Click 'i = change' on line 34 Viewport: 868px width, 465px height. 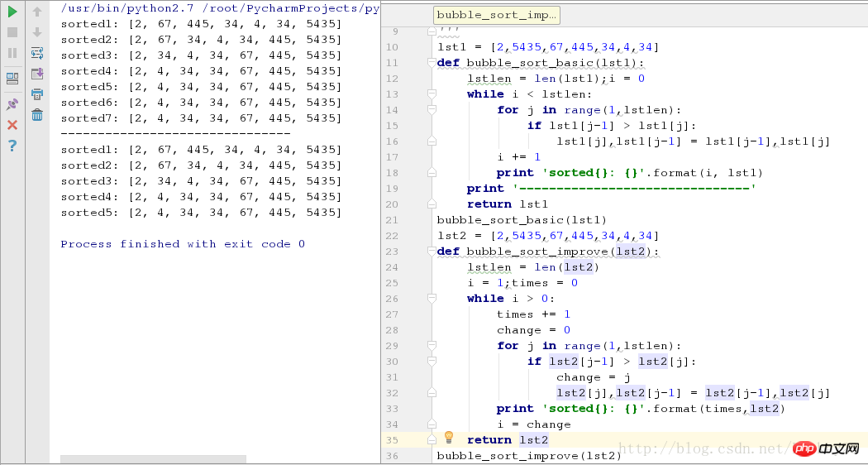click(x=534, y=424)
